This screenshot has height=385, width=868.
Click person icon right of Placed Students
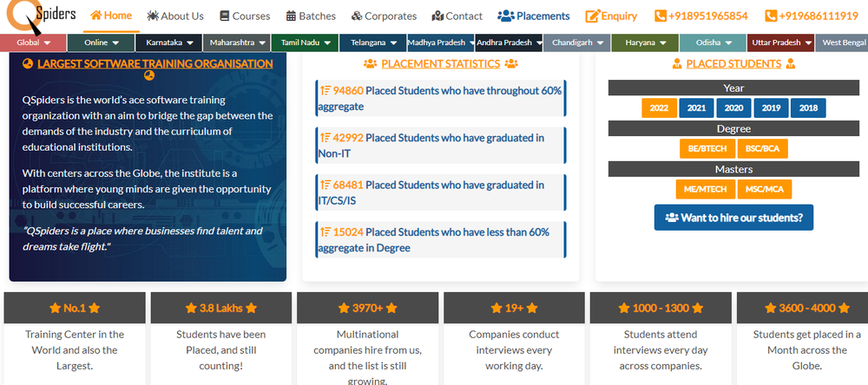791,63
